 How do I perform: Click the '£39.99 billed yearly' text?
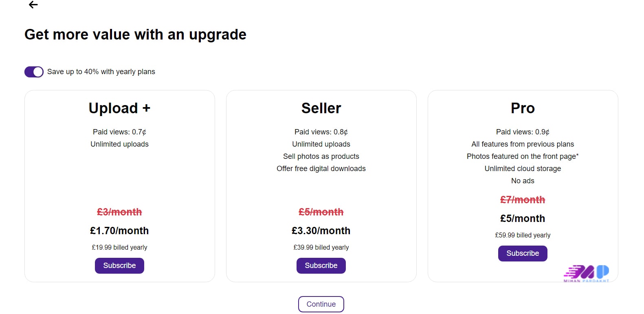(321, 247)
